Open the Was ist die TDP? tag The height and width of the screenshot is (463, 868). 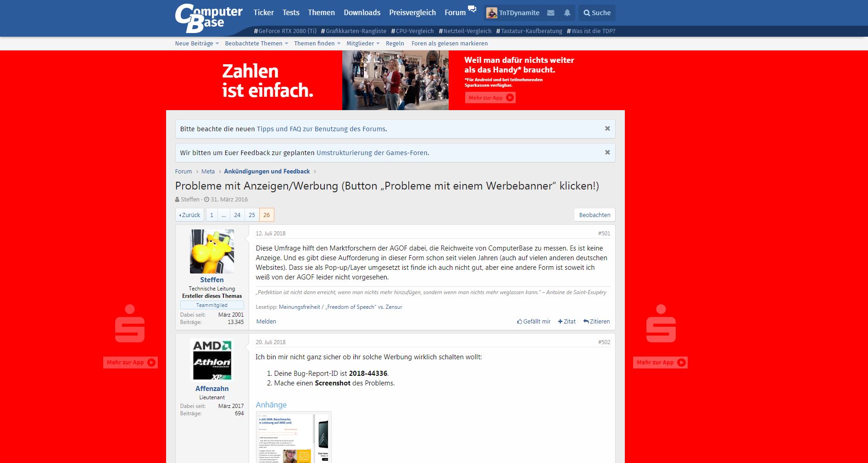click(591, 31)
